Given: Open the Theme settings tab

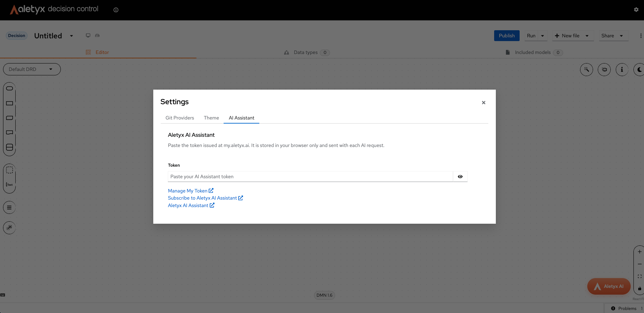Looking at the screenshot, I should pyautogui.click(x=211, y=118).
